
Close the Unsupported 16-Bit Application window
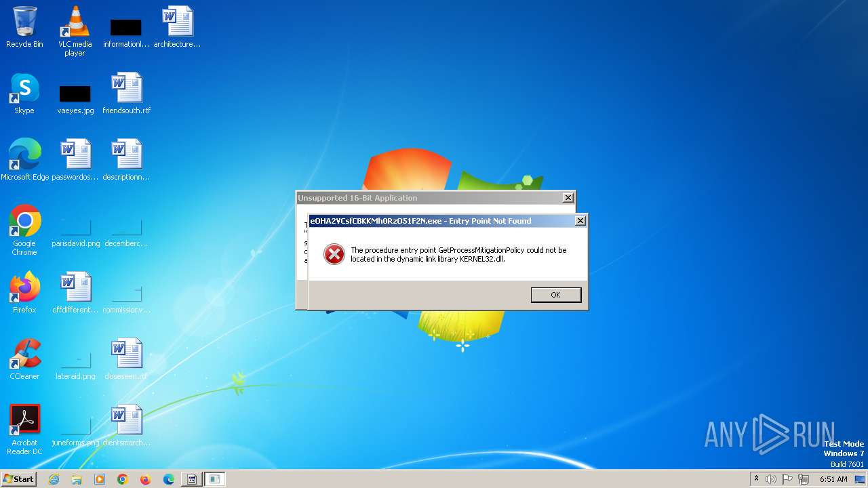568,198
